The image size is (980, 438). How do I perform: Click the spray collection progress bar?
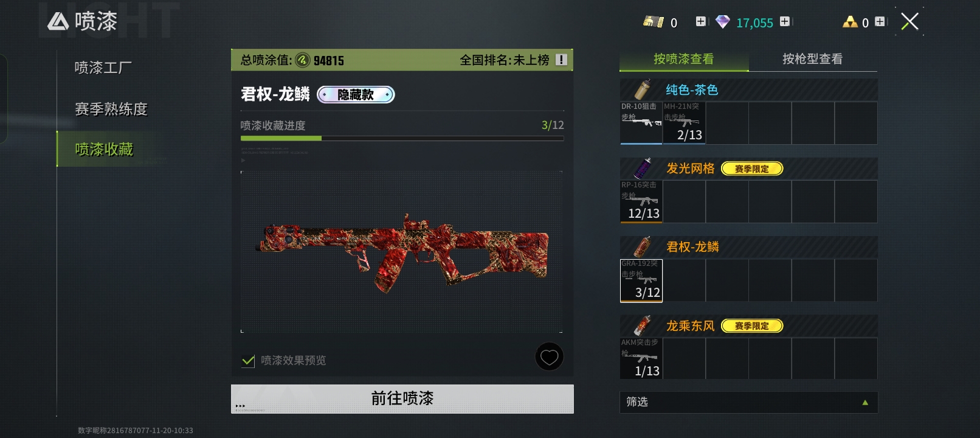click(x=402, y=139)
